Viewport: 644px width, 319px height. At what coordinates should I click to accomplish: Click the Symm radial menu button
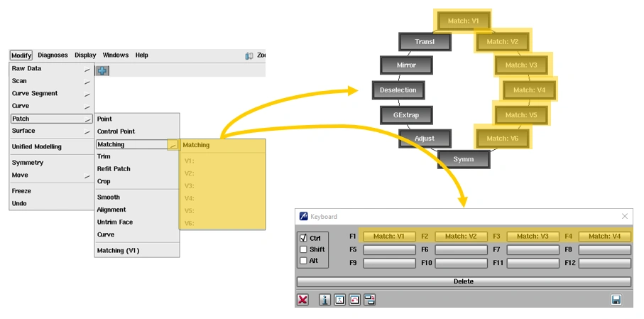(x=463, y=159)
